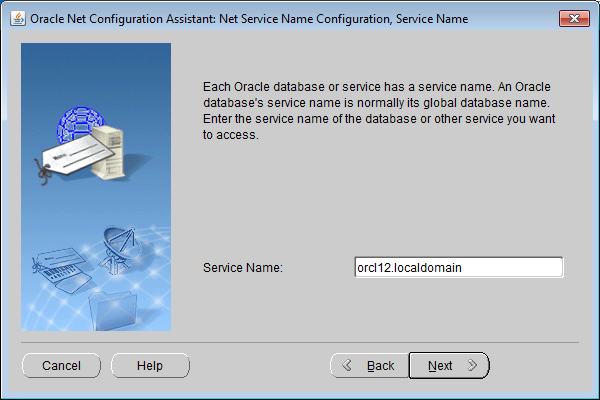
Task: Open Help for this wizard step
Action: click(x=150, y=366)
